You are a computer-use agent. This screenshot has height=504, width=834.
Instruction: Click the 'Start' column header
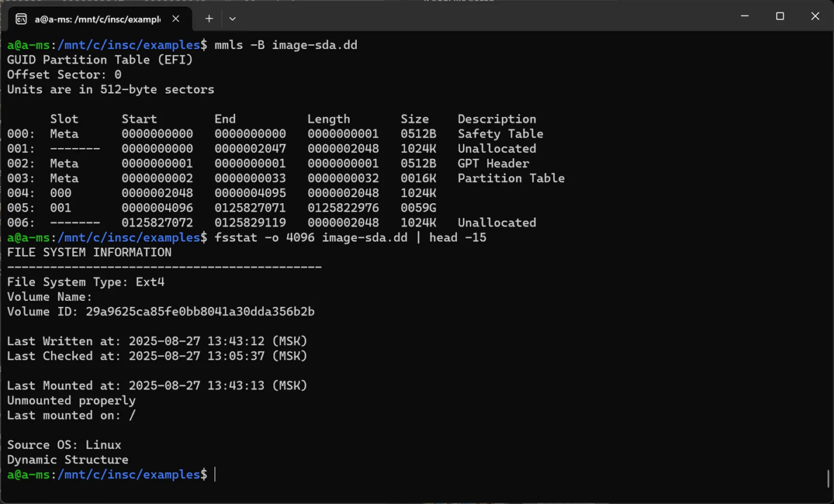tap(140, 119)
